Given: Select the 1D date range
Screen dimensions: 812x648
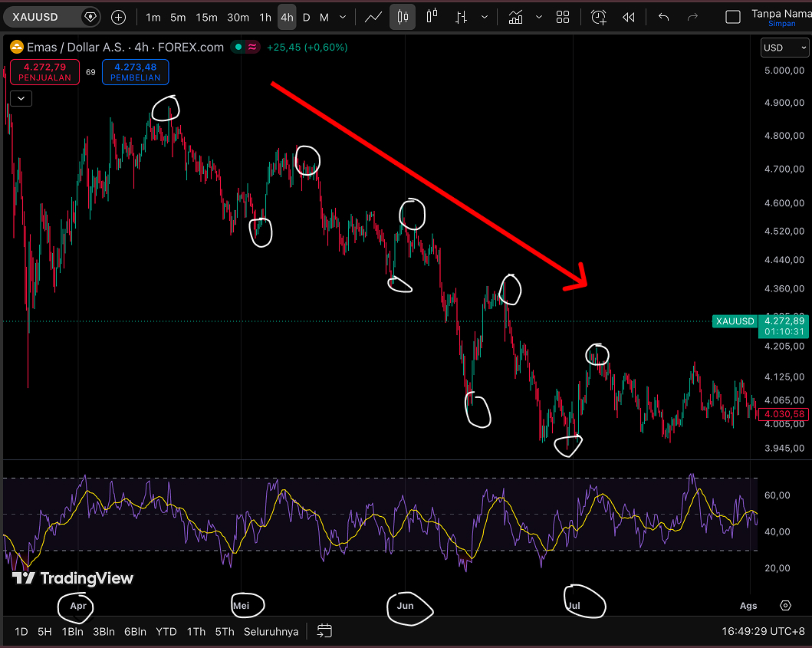Looking at the screenshot, I should click(21, 631).
